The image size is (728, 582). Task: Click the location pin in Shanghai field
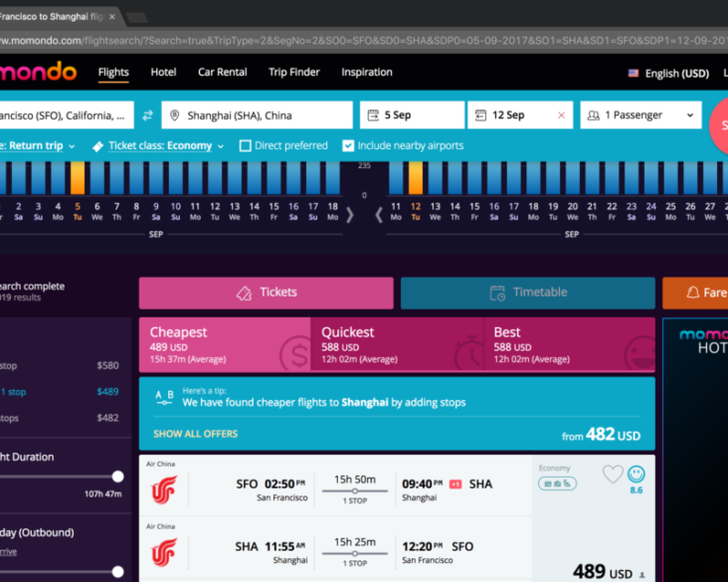coord(175,115)
